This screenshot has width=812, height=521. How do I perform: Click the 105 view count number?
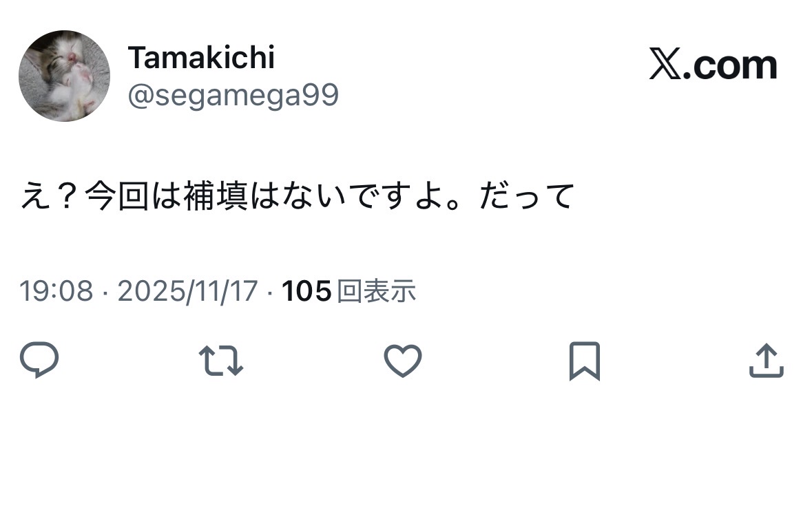point(307,292)
